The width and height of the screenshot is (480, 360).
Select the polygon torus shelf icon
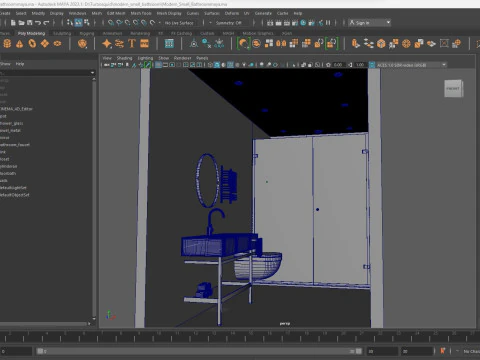tap(32, 44)
